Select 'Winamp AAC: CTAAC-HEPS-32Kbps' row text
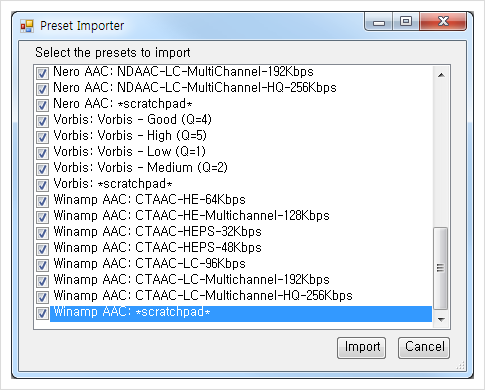 point(157,232)
